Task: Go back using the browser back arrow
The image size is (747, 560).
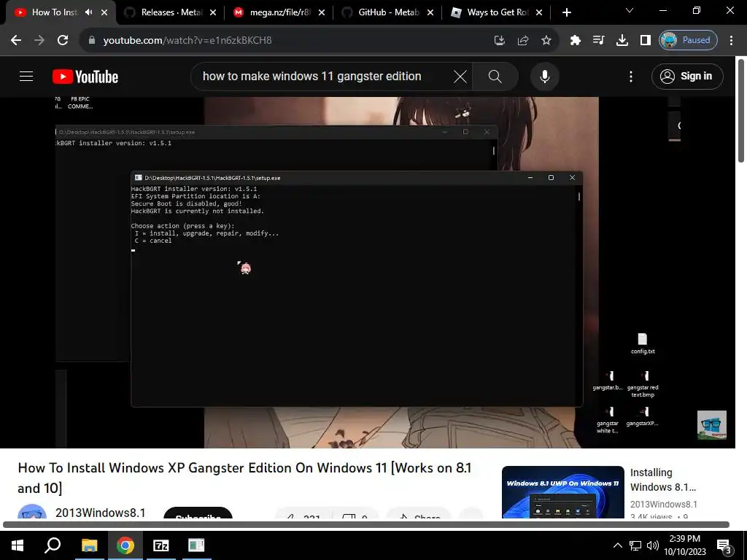Action: point(16,41)
